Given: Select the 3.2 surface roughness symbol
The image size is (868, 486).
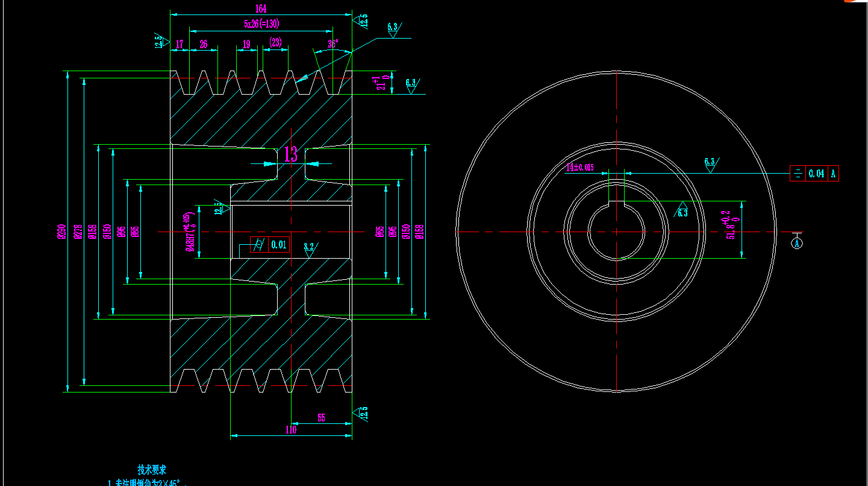Looking at the screenshot, I should pyautogui.click(x=310, y=249).
